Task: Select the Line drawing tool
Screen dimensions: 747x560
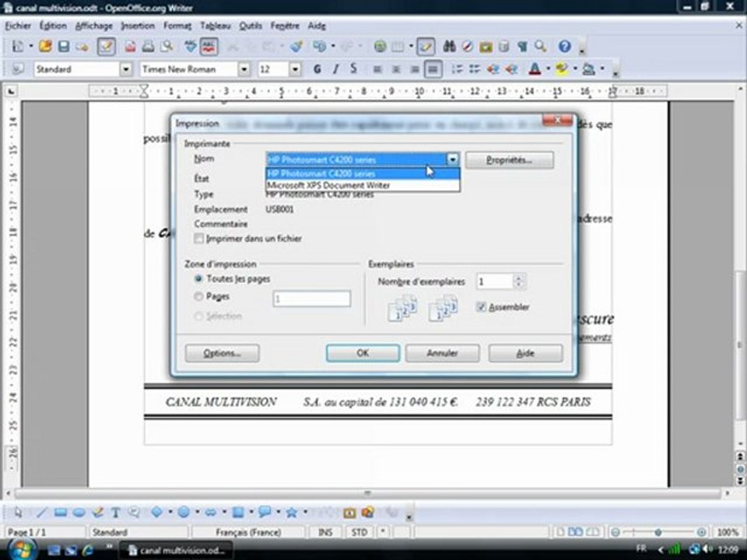Action: 42,513
